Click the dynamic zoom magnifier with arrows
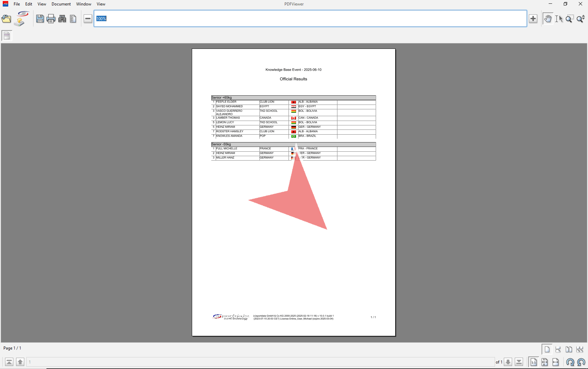The height and width of the screenshot is (369, 588). 580,19
